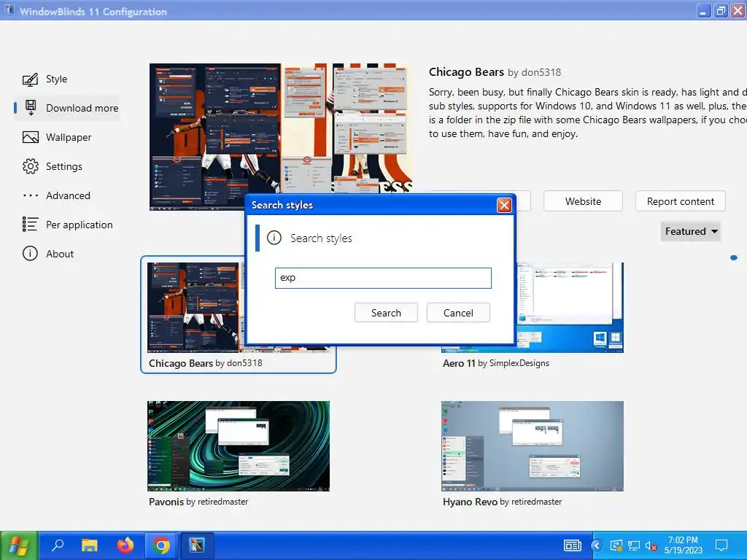The height and width of the screenshot is (560, 747).
Task: Launch Google Chrome from the taskbar
Action: [161, 545]
